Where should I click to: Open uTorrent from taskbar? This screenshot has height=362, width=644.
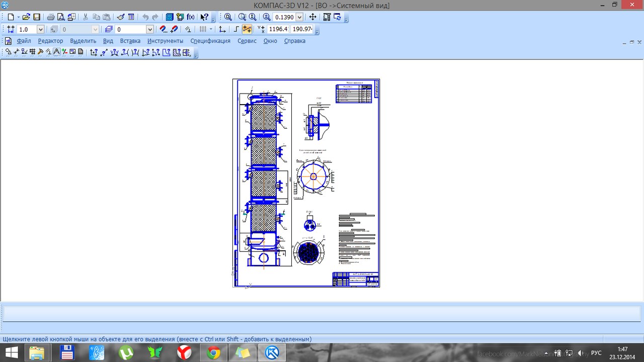click(126, 353)
